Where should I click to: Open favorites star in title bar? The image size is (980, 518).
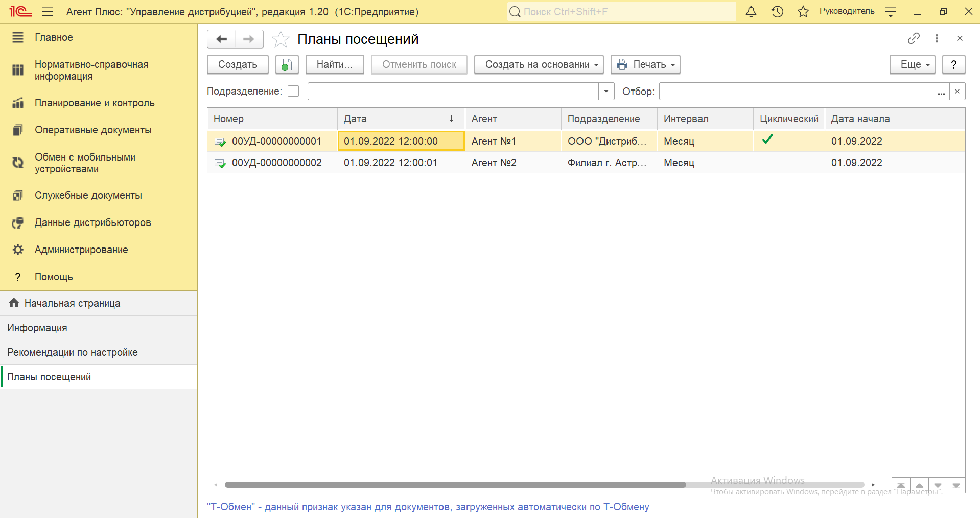pyautogui.click(x=803, y=11)
